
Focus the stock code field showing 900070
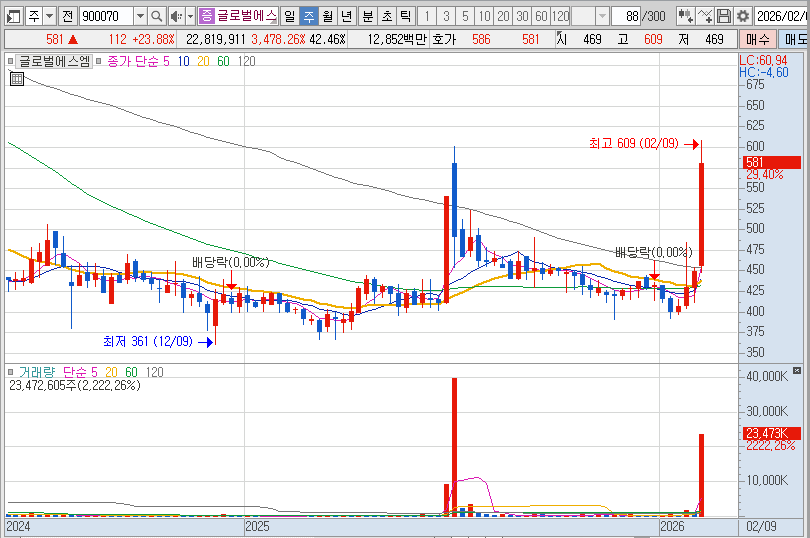click(x=107, y=17)
